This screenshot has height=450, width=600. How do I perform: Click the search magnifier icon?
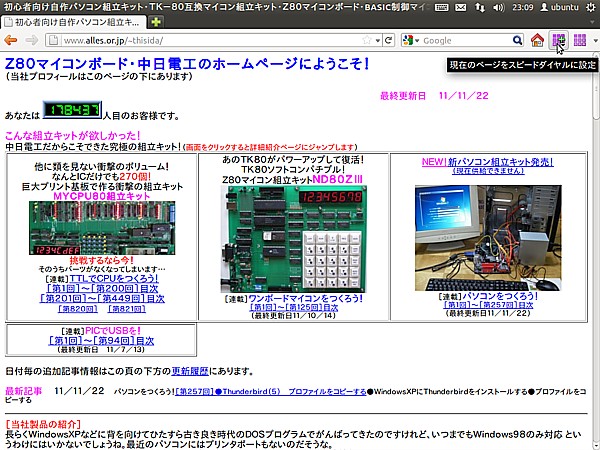click(x=517, y=40)
